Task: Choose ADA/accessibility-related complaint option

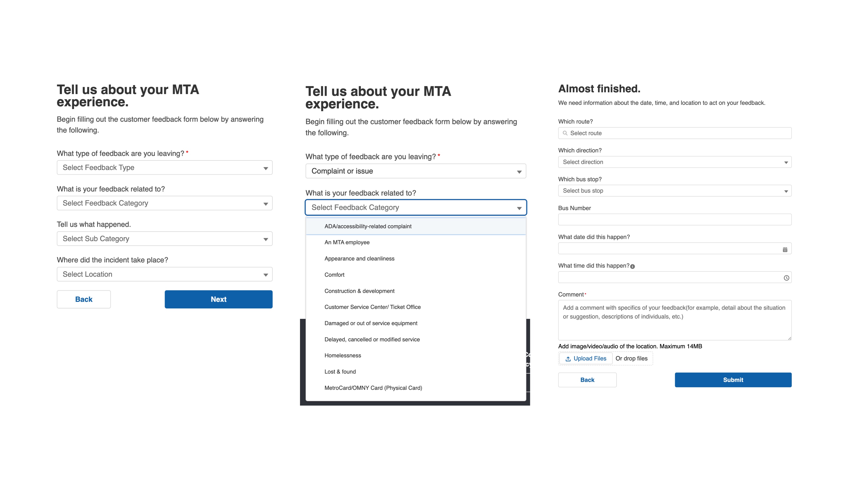Action: tap(368, 226)
